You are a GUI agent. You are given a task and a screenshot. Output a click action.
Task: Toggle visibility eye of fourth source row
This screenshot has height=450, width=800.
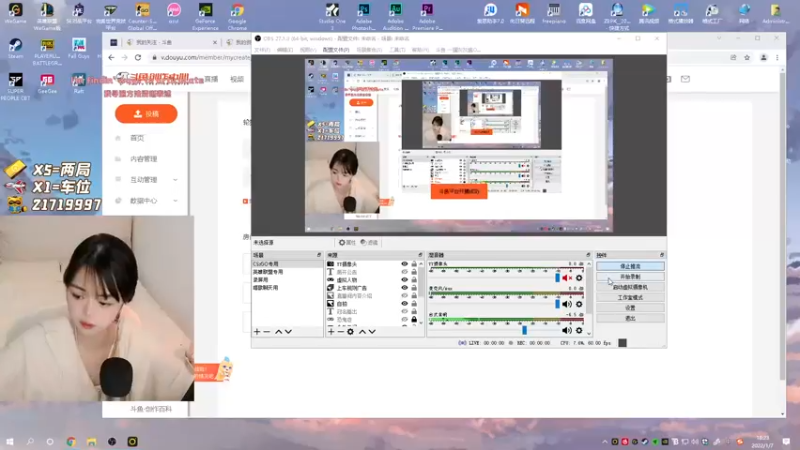405,288
